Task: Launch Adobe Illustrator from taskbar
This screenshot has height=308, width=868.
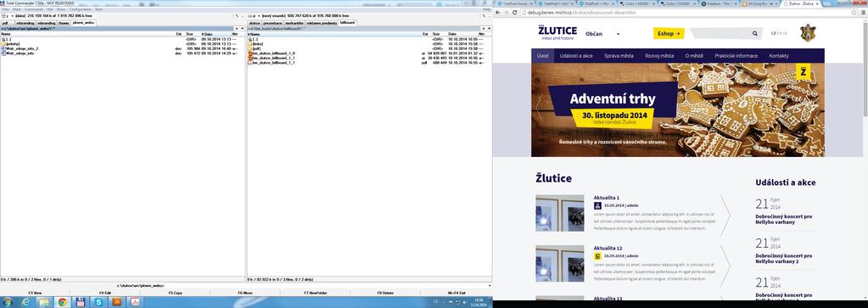Action: [x=116, y=302]
